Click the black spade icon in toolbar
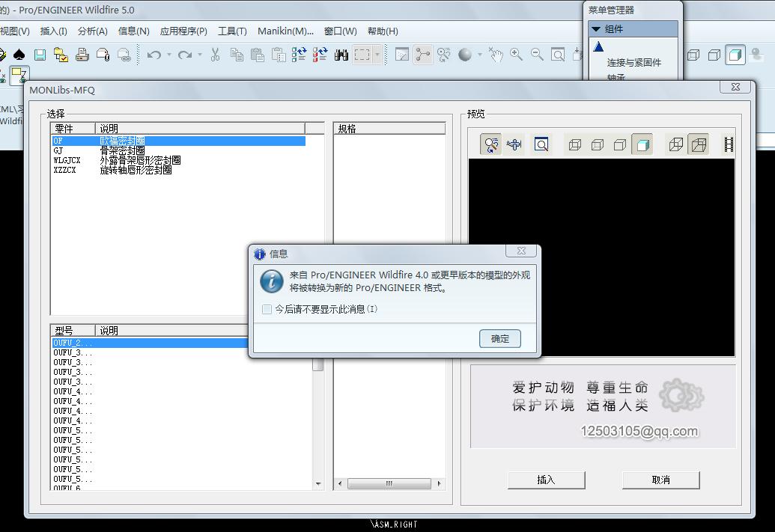Viewport: 775px width, 532px height. pyautogui.click(x=19, y=55)
